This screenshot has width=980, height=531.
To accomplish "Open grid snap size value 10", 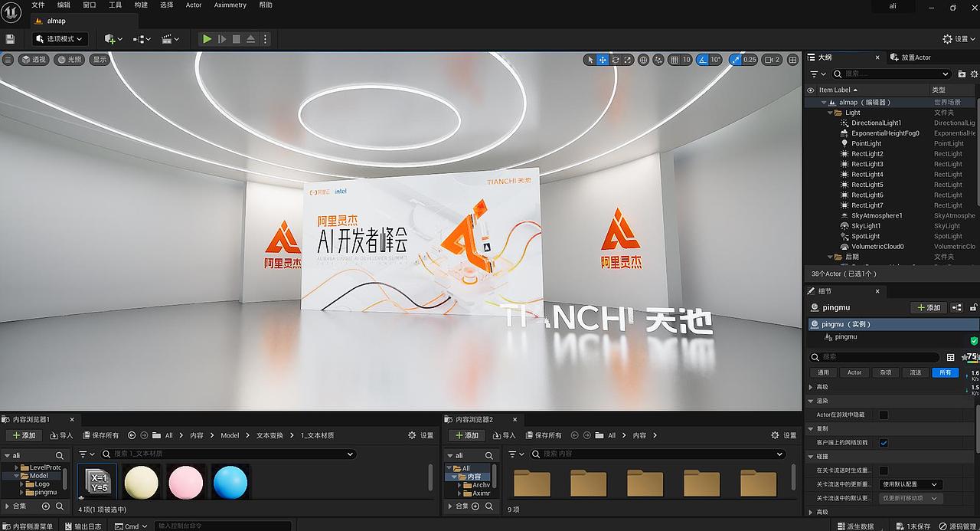I will click(686, 59).
